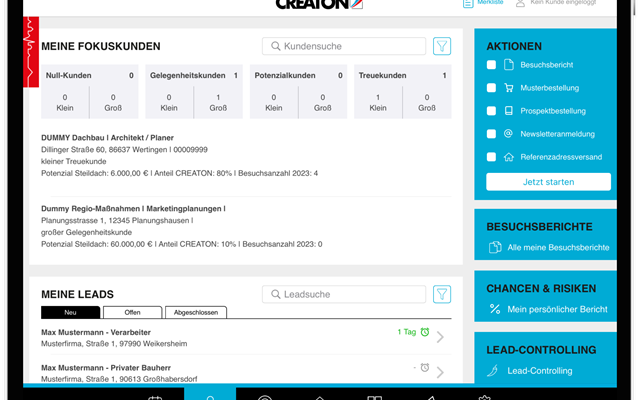Click the Referenzadressversand house icon
This screenshot has width=640, height=400.
click(509, 157)
